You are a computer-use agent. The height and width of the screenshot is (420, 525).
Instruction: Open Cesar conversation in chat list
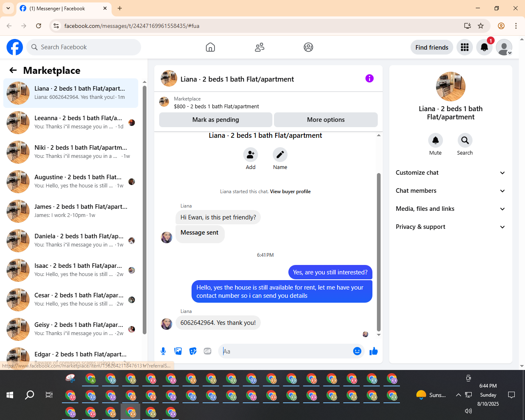[x=71, y=300]
